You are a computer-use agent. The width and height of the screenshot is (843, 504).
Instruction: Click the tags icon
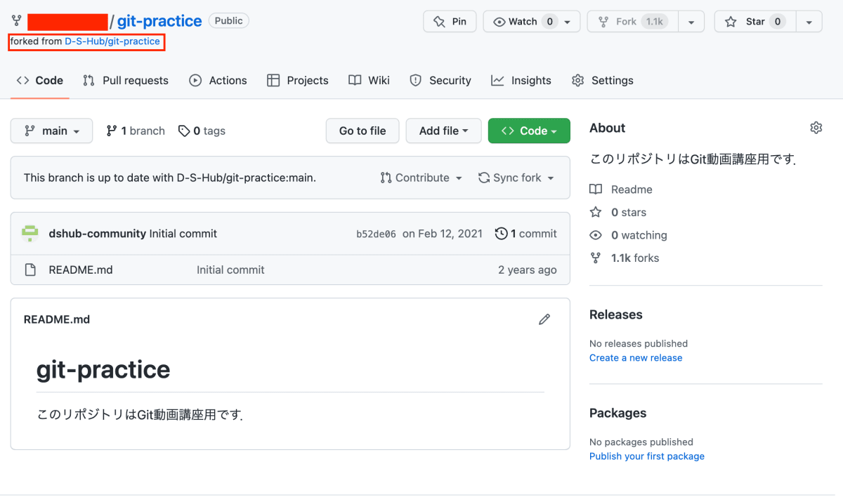click(184, 131)
